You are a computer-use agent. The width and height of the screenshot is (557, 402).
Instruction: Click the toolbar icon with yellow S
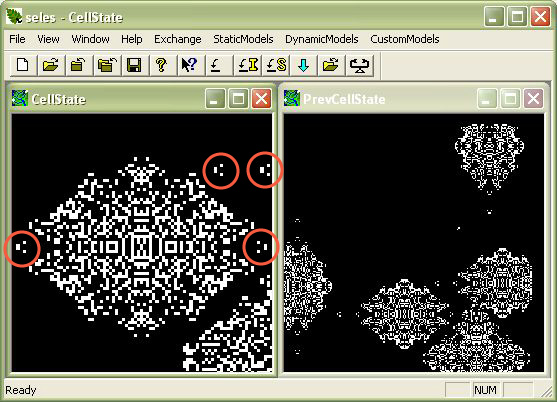pos(276,65)
